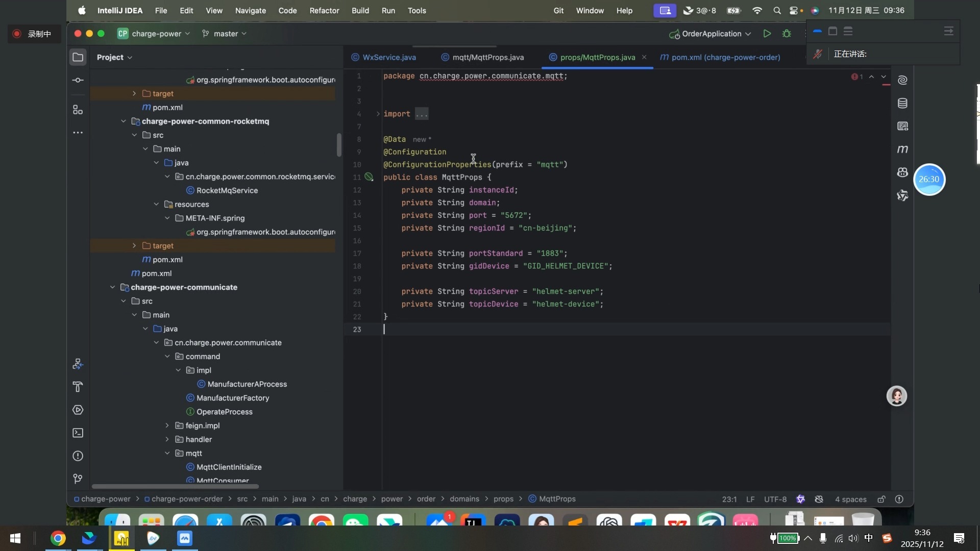Viewport: 980px width, 551px height.
Task: Open the Maven tool window icon
Action: [902, 149]
